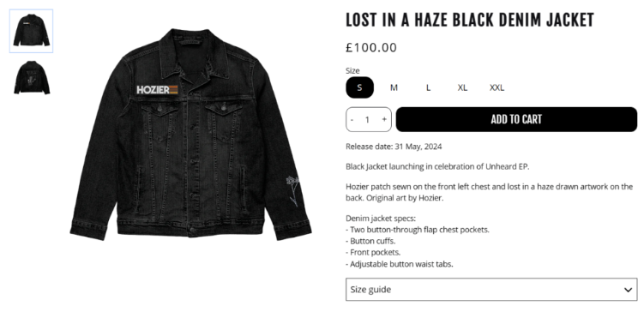Image resolution: width=644 pixels, height=312 pixels.
Task: Click the Hozier patch on the jacket
Action: click(x=157, y=89)
